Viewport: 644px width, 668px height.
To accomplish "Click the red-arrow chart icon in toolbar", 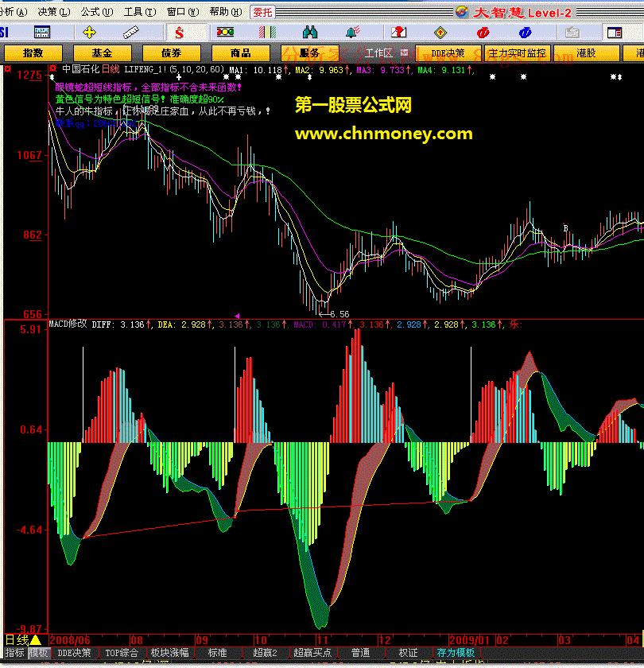I will pos(398,32).
